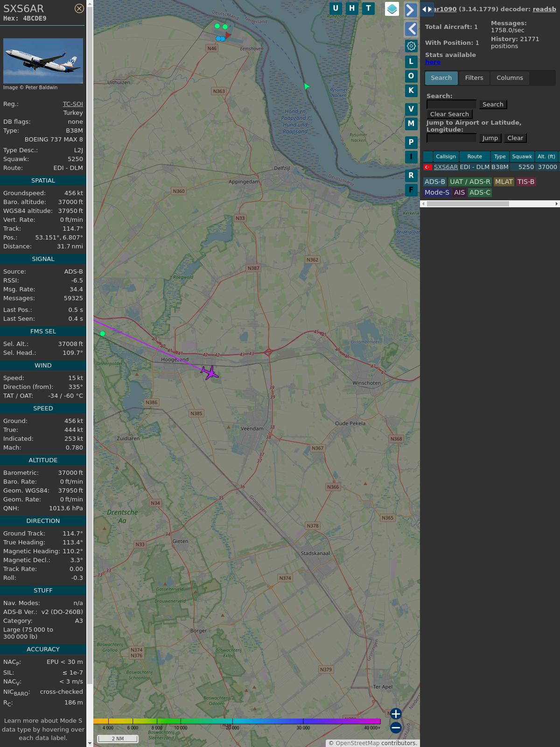Open the readsb decoder link
The width and height of the screenshot is (560, 747).
click(x=545, y=9)
